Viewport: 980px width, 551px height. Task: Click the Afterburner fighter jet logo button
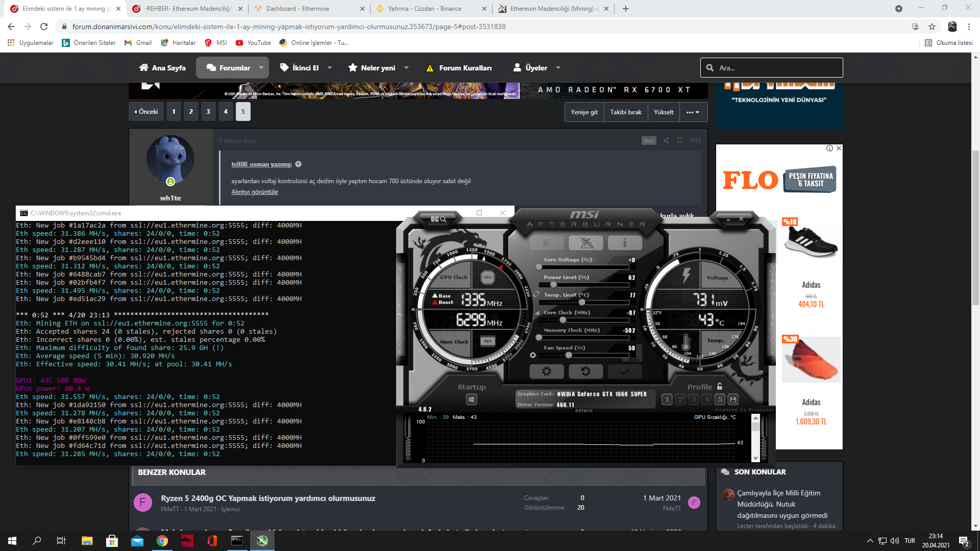click(x=586, y=243)
